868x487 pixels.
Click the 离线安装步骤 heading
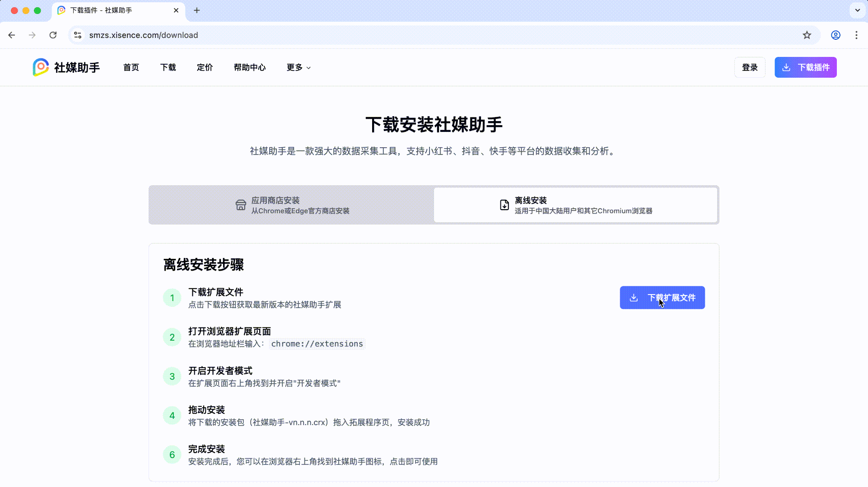pyautogui.click(x=203, y=265)
